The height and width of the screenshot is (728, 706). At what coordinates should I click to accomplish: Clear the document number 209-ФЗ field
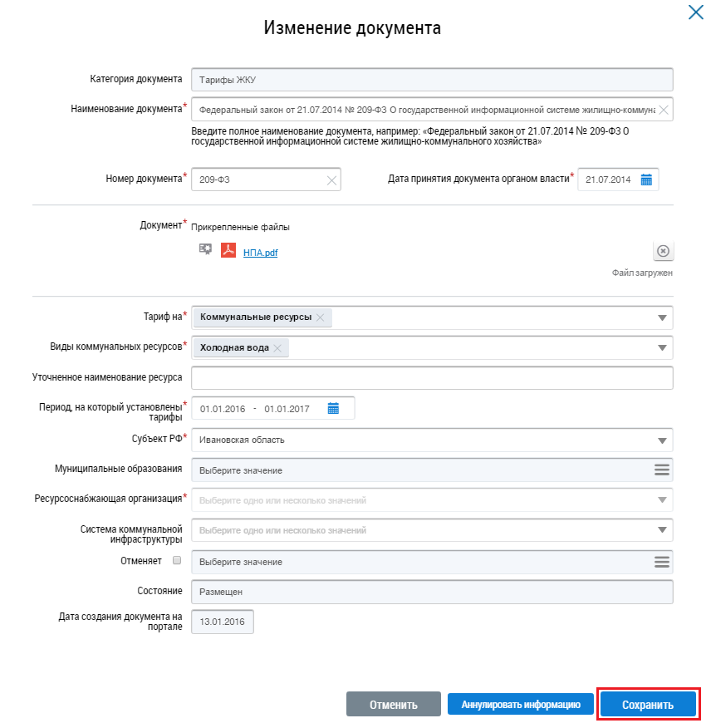click(x=331, y=180)
